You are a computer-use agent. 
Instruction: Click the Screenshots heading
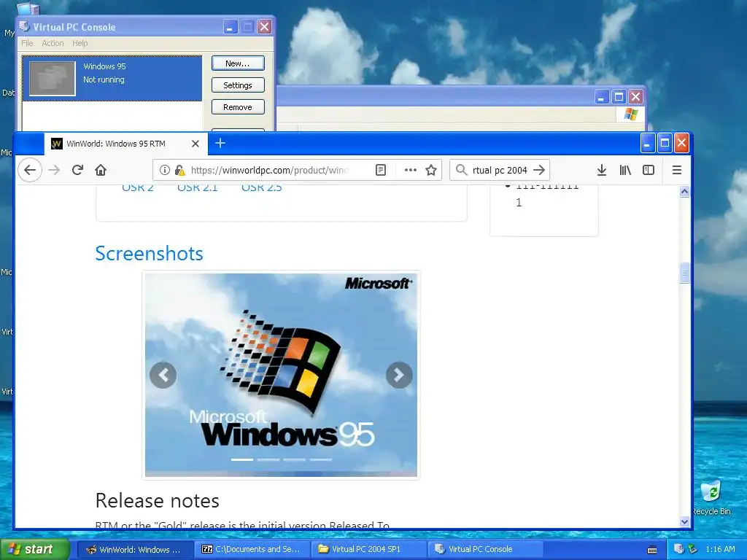[x=149, y=253]
